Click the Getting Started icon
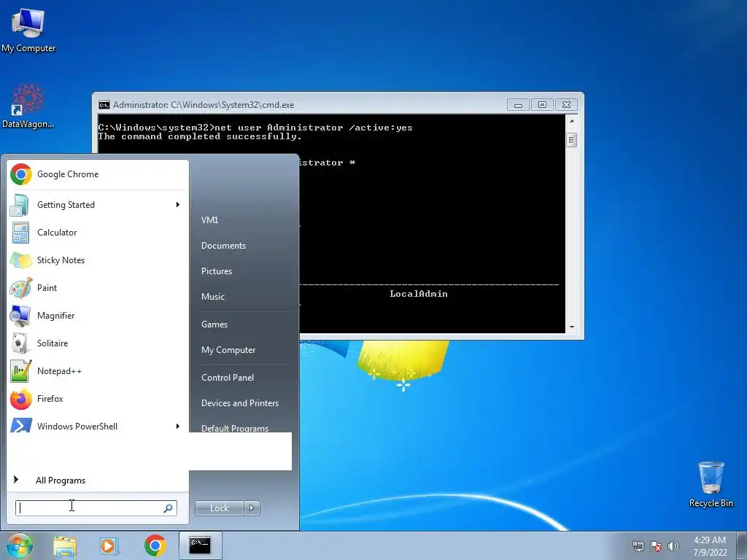 20,205
